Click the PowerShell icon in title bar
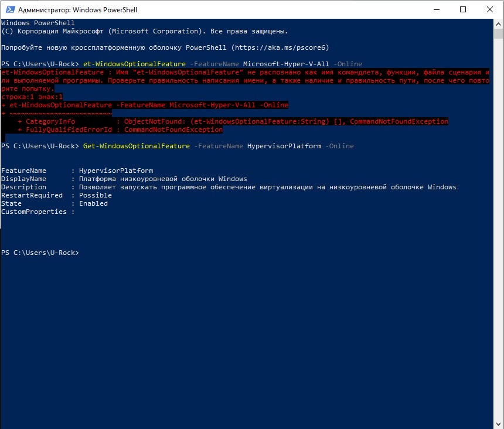This screenshot has height=429, width=504. click(9, 9)
